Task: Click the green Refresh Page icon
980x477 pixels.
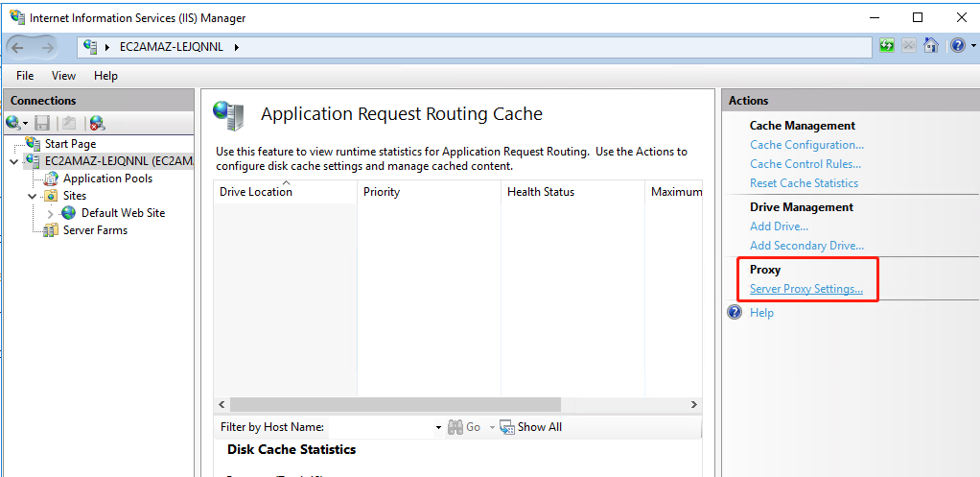Action: [887, 46]
